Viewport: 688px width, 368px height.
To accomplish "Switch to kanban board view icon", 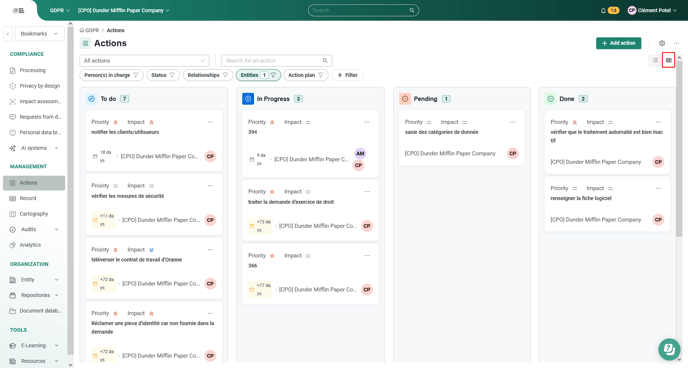I will (x=668, y=61).
